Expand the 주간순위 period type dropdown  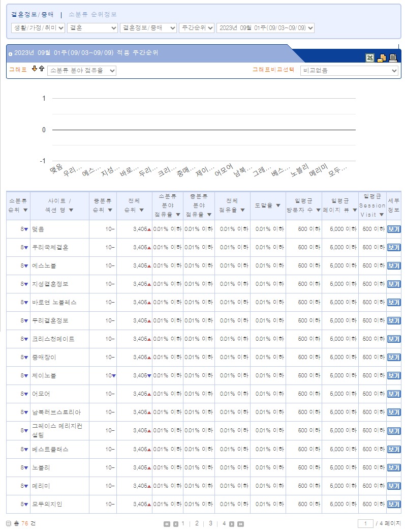click(196, 28)
